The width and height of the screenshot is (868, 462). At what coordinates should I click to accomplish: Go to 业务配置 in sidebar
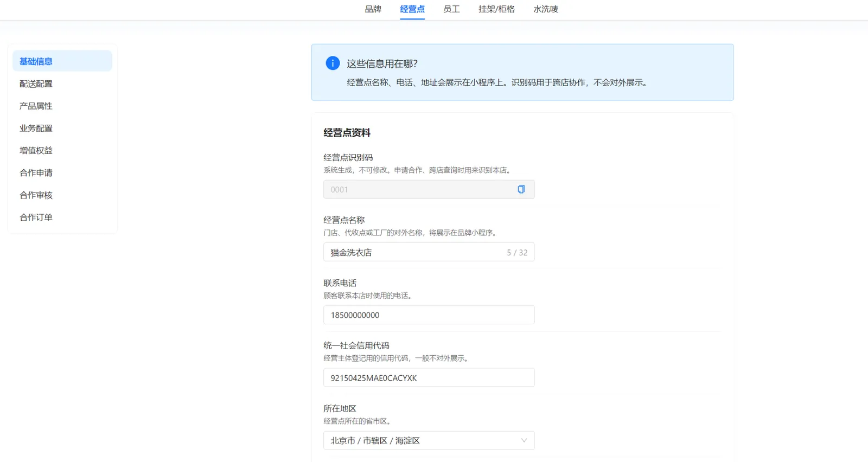(62, 128)
